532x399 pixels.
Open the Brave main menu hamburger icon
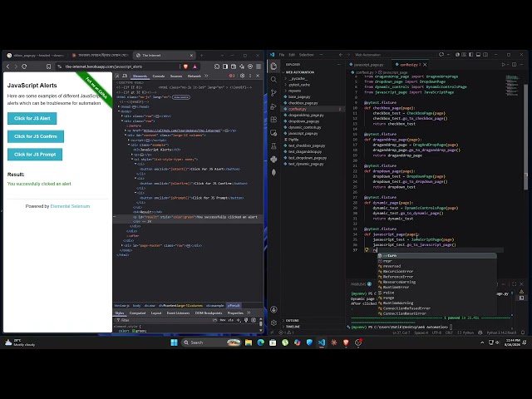pyautogui.click(x=259, y=66)
